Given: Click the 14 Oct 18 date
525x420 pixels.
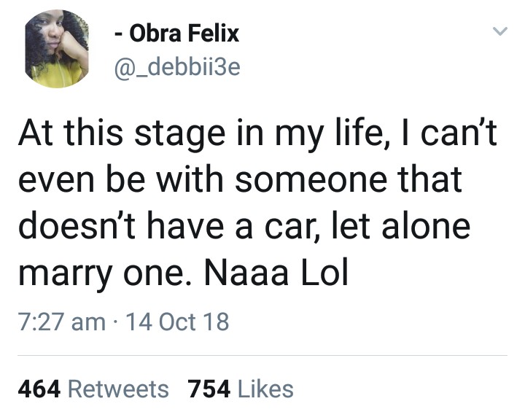Looking at the screenshot, I should click(177, 322).
